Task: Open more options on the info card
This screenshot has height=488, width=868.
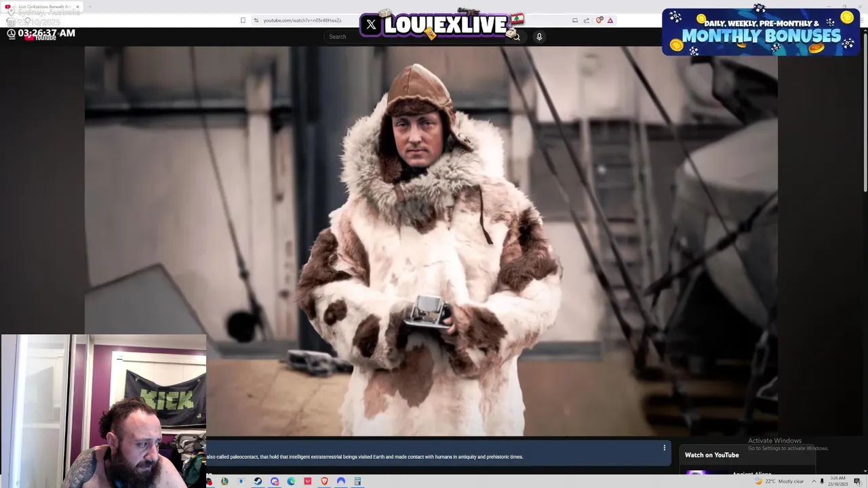Action: point(665,447)
